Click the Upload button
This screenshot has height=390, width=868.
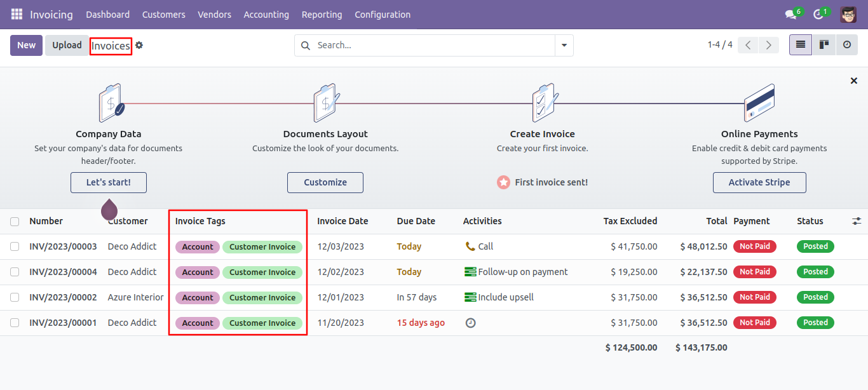pos(67,45)
